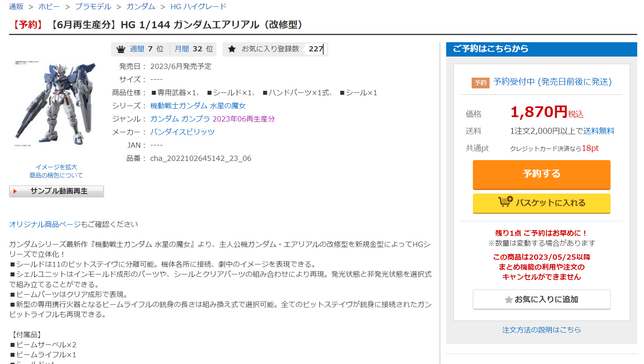Viewport: 644px width, 364px height.
Task: Click the 残り1点 ご予約はお早めに！ notice
Action: [541, 233]
